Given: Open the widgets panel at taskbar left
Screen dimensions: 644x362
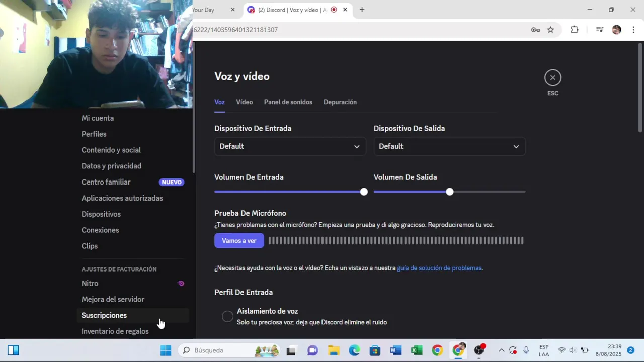Looking at the screenshot, I should (x=13, y=350).
